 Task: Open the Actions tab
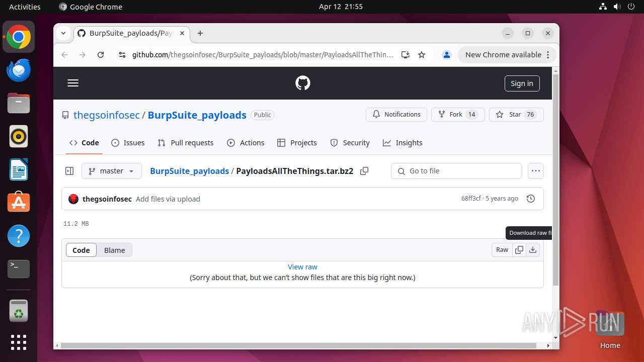[x=246, y=143]
